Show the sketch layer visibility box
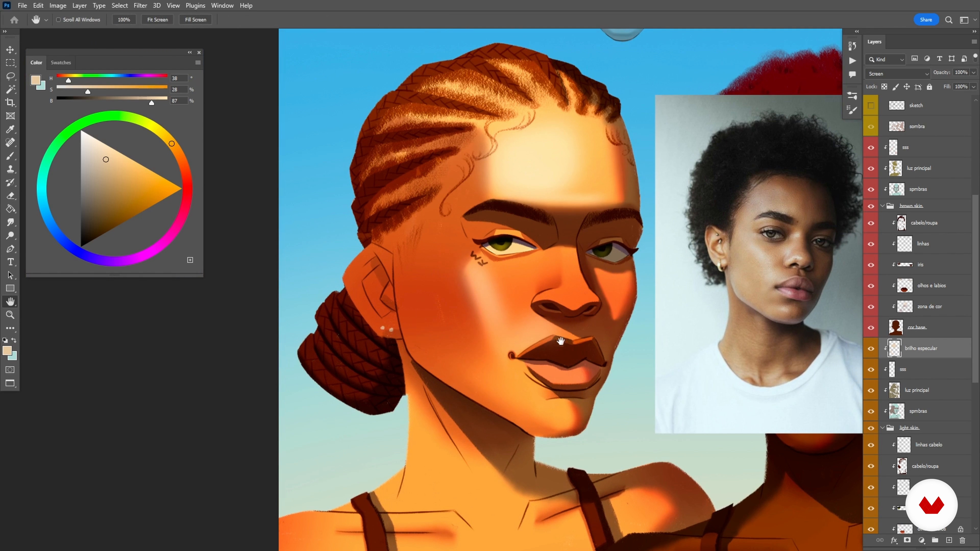The width and height of the screenshot is (980, 551). (x=871, y=105)
